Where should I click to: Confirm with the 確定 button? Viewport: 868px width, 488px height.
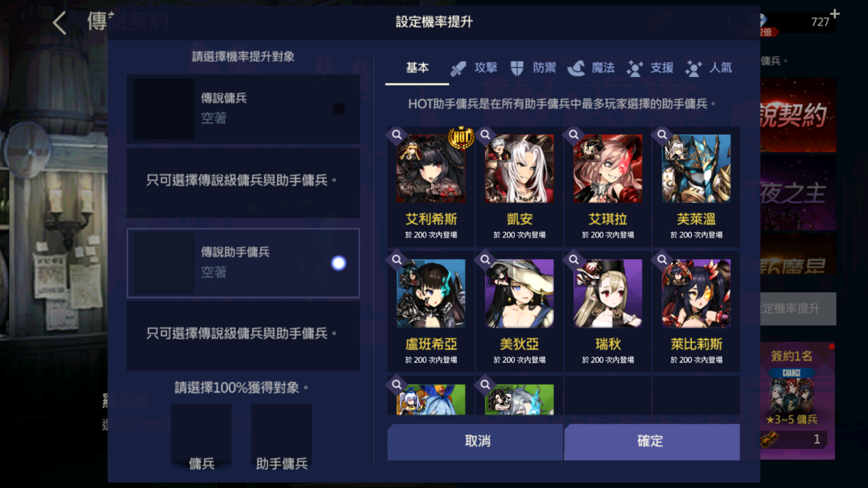[652, 442]
